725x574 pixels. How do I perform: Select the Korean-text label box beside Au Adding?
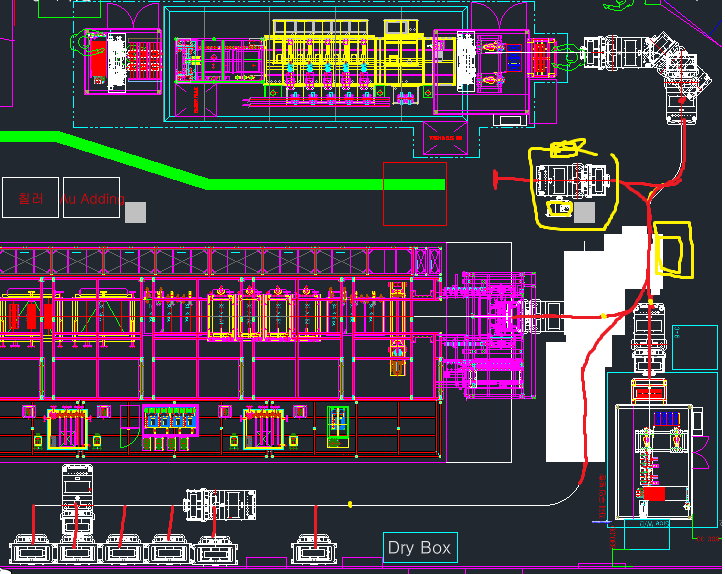click(29, 198)
